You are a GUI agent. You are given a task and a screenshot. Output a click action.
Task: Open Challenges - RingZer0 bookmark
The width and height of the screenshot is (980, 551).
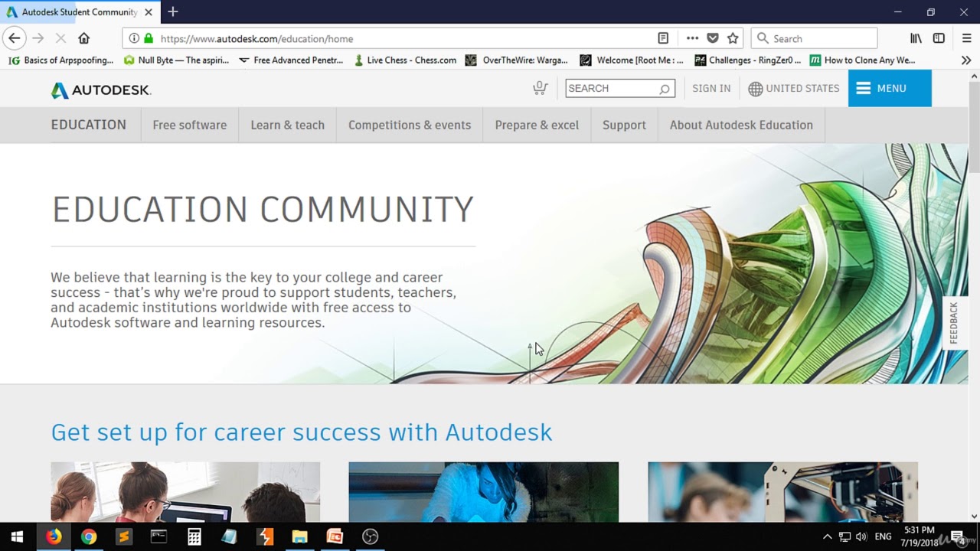747,60
